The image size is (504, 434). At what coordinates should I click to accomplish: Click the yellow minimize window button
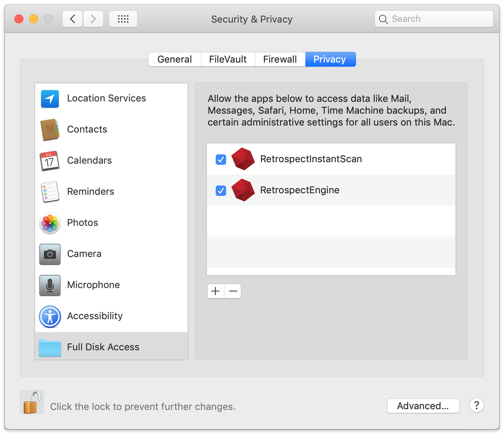[34, 19]
